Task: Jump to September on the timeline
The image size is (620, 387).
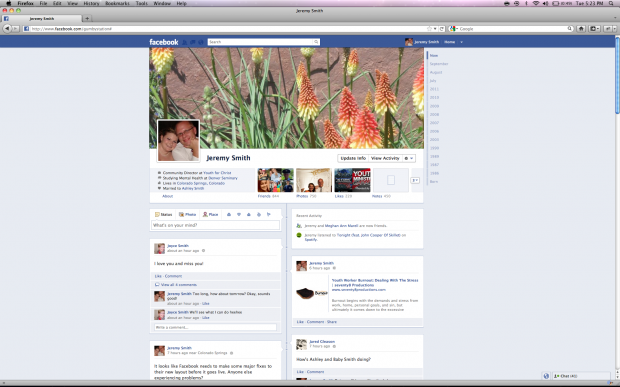Action: coord(439,64)
